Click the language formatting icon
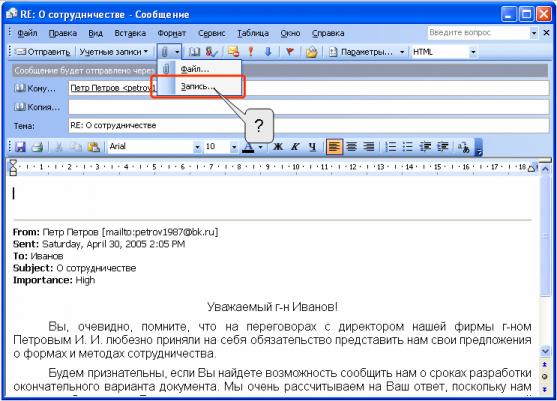Image resolution: width=557 pixels, height=401 pixels. pyautogui.click(x=464, y=147)
